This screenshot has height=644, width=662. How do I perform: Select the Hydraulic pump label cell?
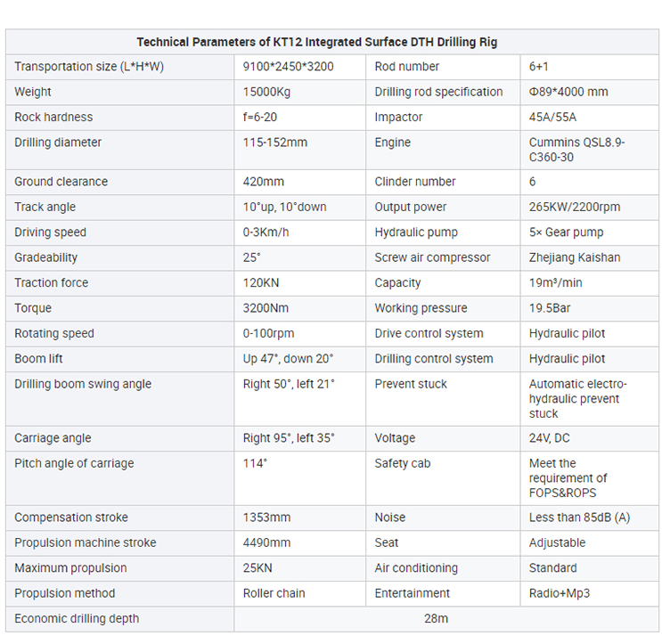click(416, 232)
